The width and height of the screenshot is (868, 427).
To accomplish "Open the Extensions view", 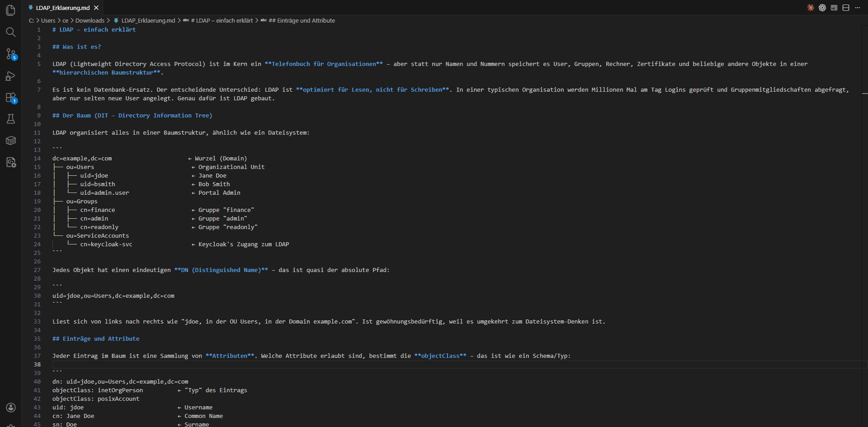I will click(11, 98).
